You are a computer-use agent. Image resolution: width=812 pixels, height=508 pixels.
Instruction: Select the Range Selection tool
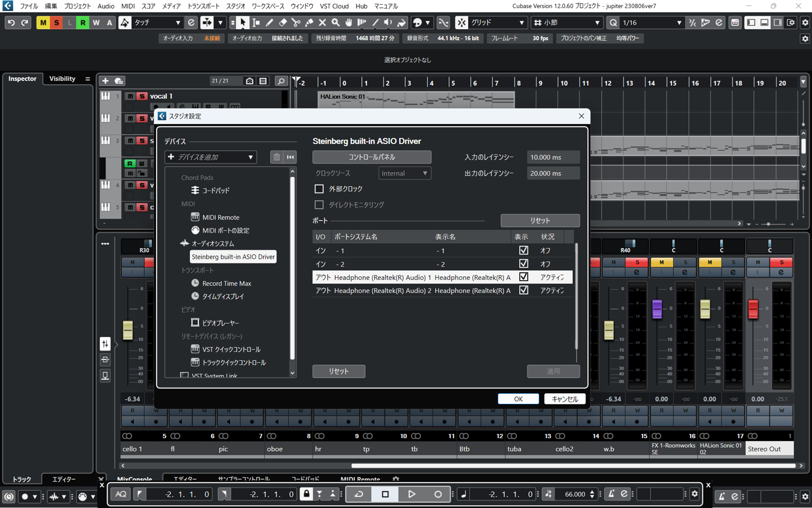[x=256, y=23]
